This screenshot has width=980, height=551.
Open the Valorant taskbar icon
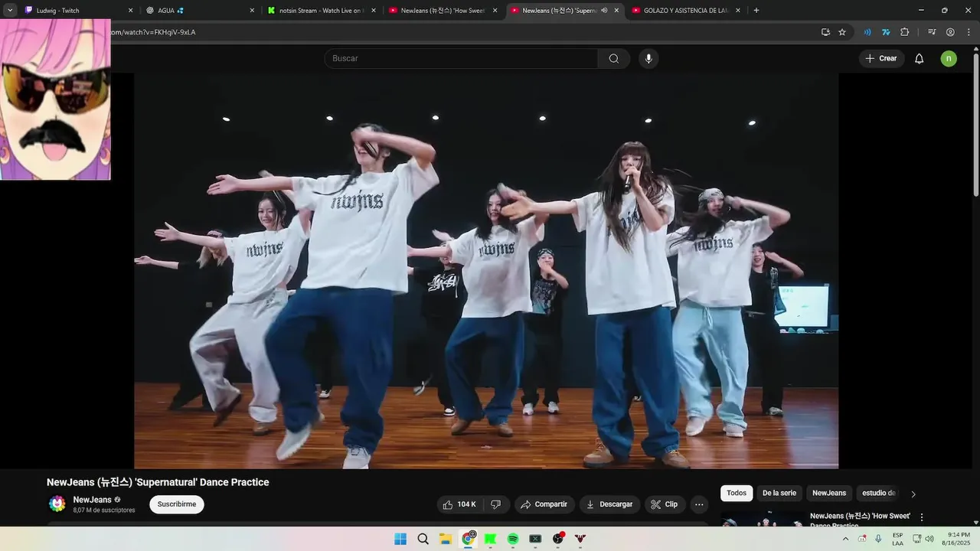click(x=580, y=539)
